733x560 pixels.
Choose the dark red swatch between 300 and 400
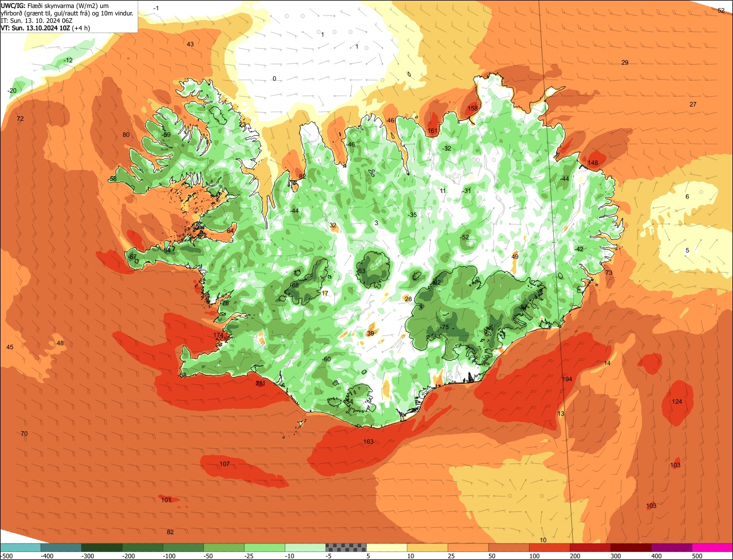click(631, 547)
